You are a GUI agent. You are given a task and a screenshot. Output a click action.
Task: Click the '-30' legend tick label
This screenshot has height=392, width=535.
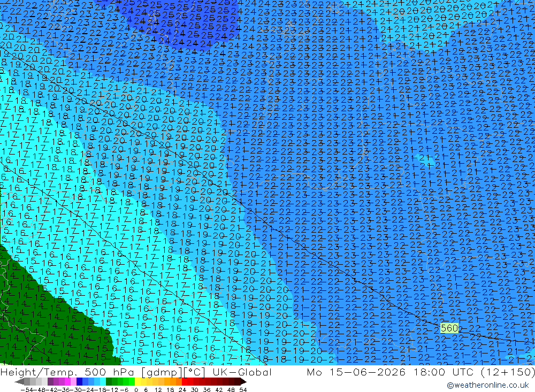pos(77,390)
